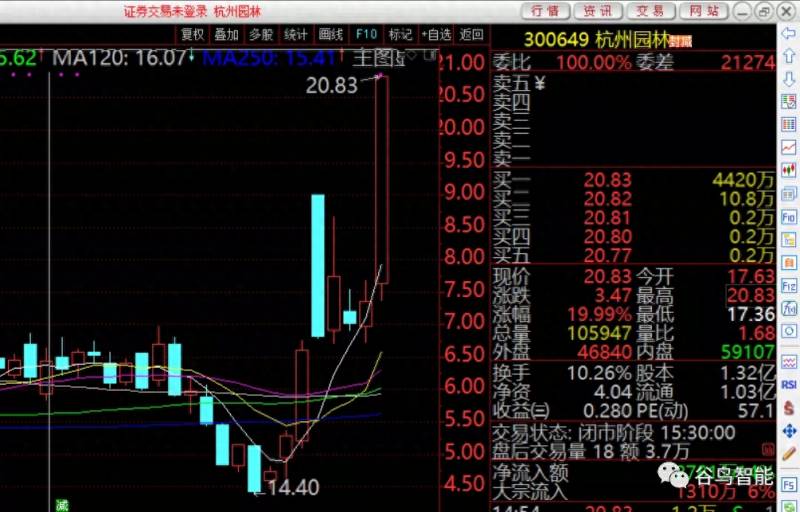Click the 涨幅 value 19.99%
Screen dimensions: 800x512
click(600, 314)
